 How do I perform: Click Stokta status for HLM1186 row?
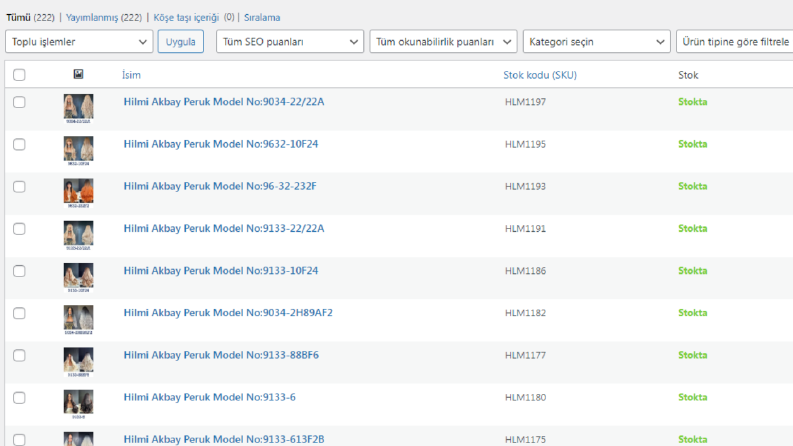pos(692,271)
